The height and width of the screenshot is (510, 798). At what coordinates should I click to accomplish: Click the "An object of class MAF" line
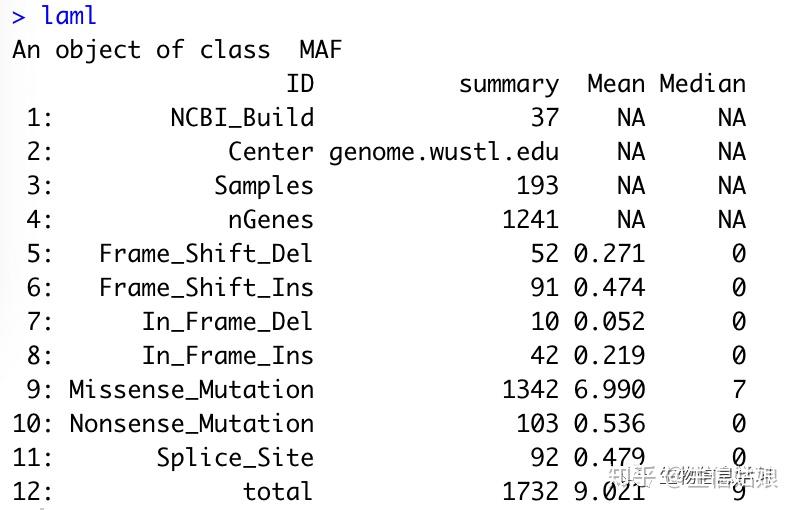[x=177, y=50]
